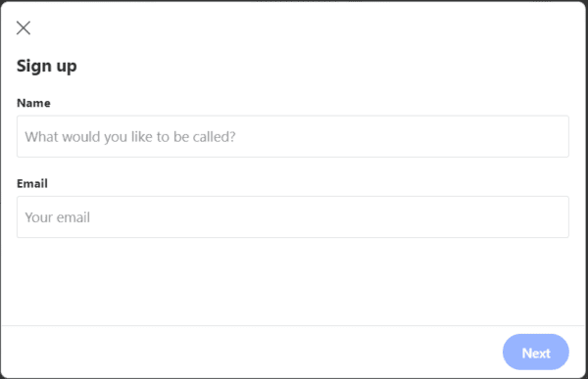Click the Name input field
The width and height of the screenshot is (588, 379).
(x=293, y=136)
